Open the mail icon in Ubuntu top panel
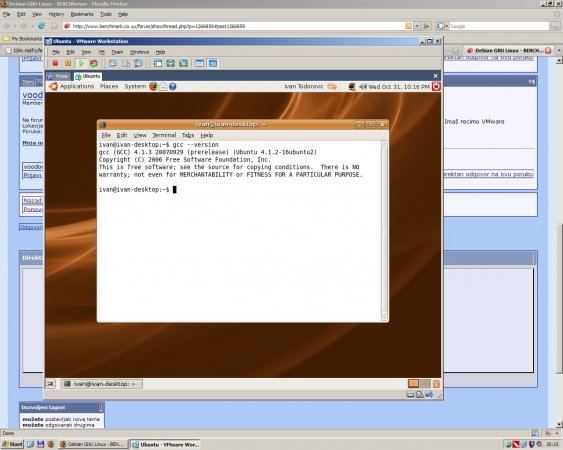Image resolution: width=563 pixels, height=450 pixels. [x=163, y=86]
